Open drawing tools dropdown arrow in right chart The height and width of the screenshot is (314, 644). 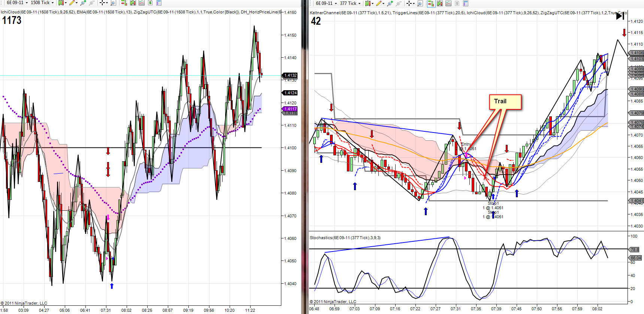click(384, 3)
